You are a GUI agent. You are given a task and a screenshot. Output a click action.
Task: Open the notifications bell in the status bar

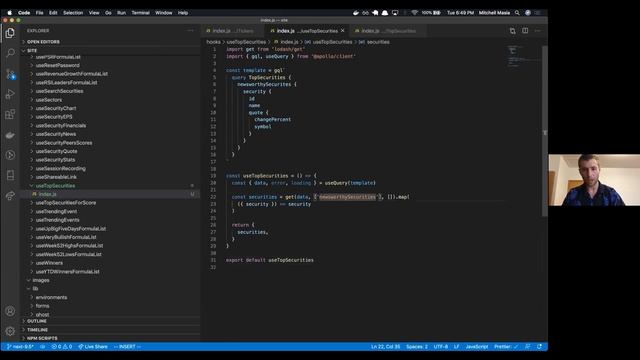point(539,347)
